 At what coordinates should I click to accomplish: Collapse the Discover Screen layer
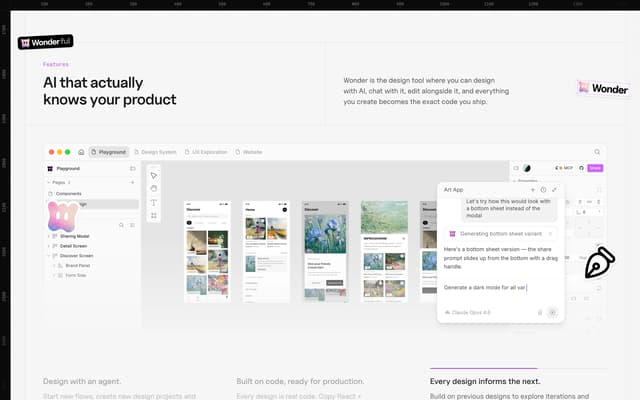click(x=49, y=256)
